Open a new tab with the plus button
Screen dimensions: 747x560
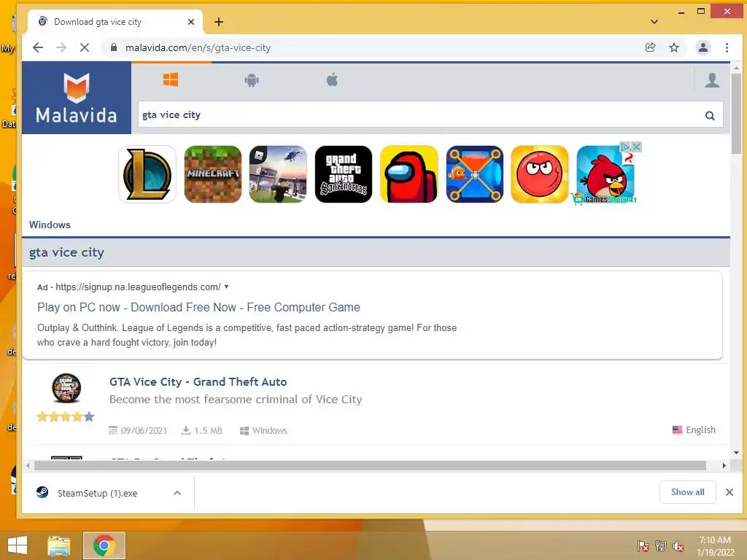coord(219,22)
